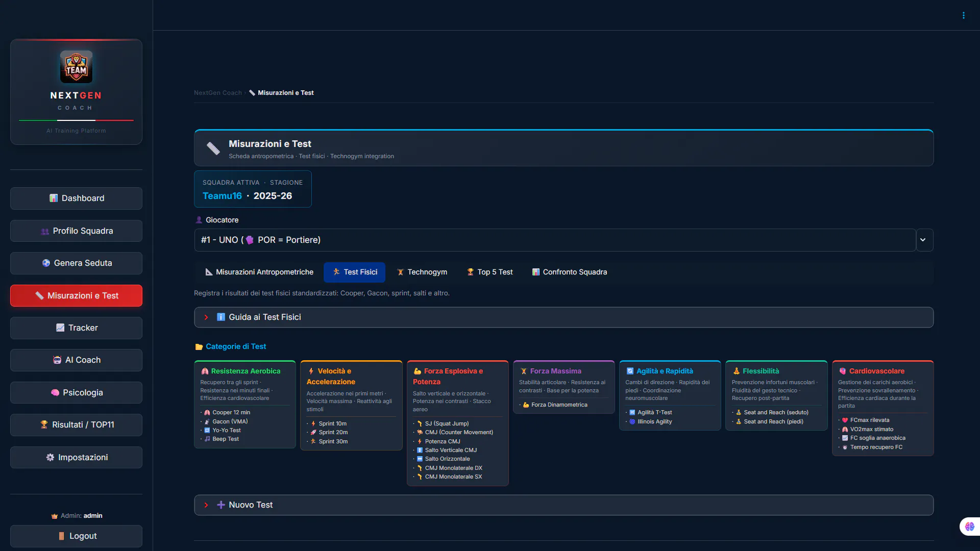This screenshot has height=551, width=980.
Task: Click the Agilità e Rapidità arrows icon
Action: tap(630, 371)
